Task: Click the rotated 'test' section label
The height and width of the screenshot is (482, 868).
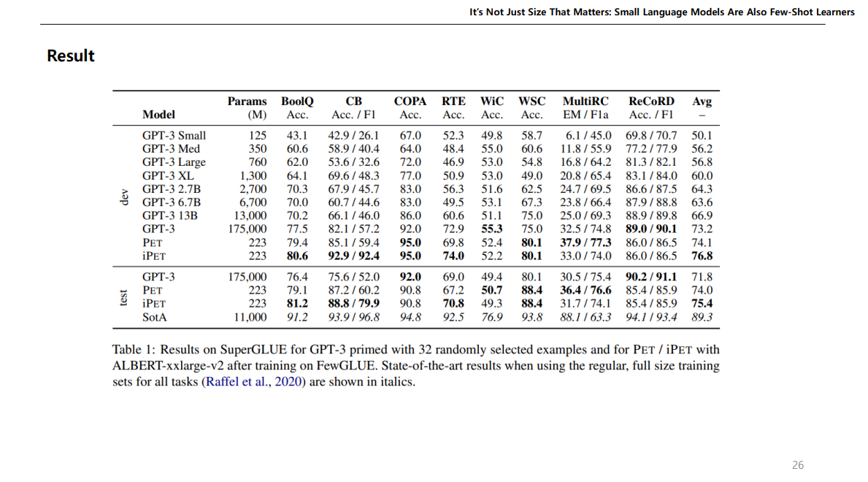Action: (x=123, y=297)
